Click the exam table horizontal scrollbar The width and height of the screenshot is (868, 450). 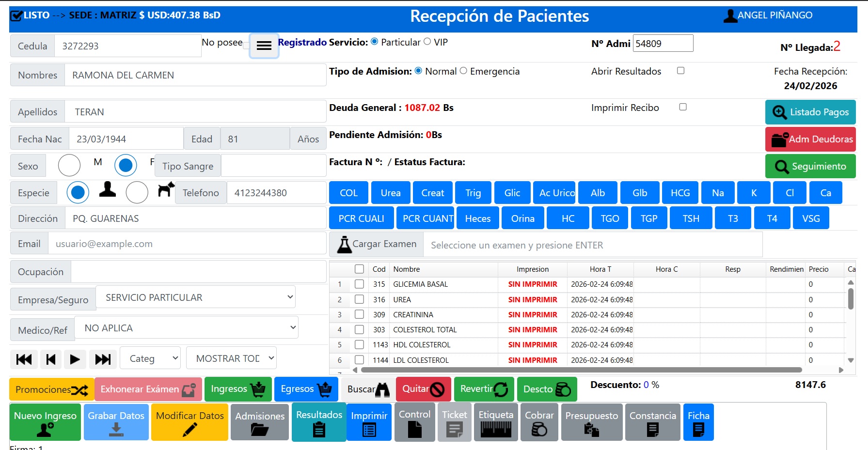[582, 370]
